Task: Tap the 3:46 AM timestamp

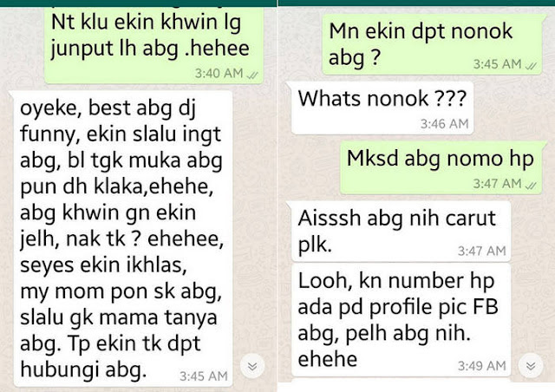Action: click(445, 124)
